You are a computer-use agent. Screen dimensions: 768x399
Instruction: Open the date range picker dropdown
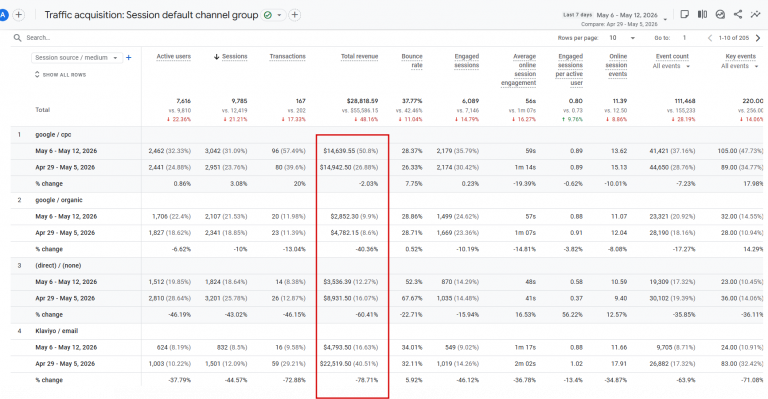coord(665,19)
